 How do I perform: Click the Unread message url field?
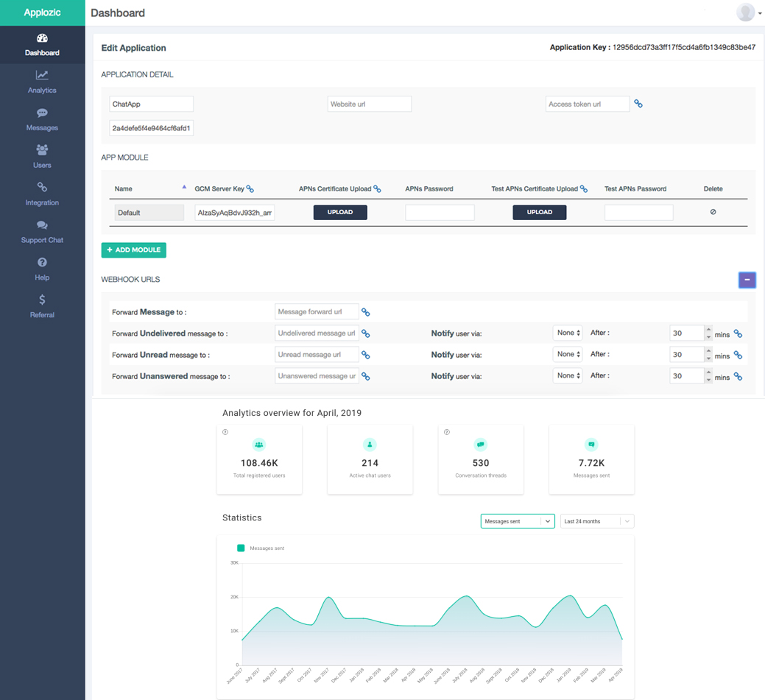317,355
